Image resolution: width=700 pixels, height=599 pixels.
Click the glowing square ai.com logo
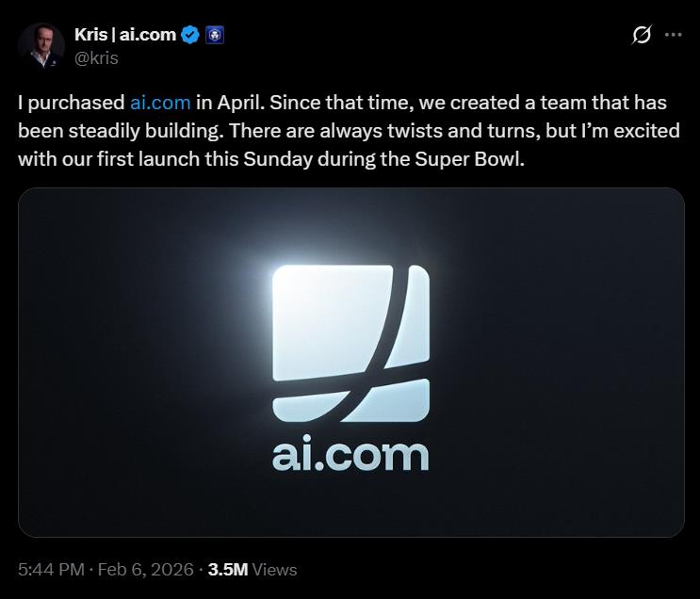coord(350,344)
